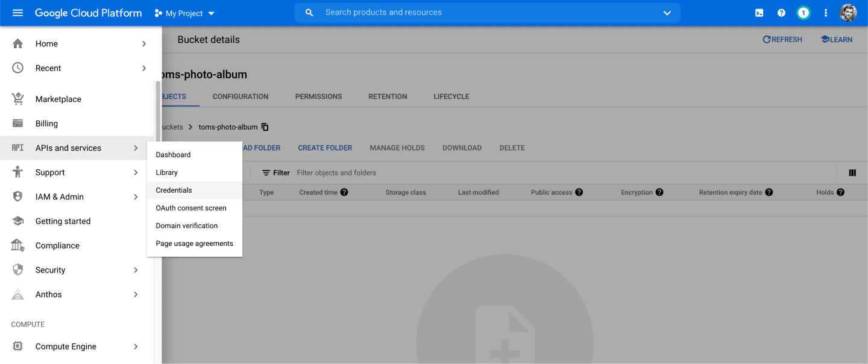Switch to the PERMISSIONS tab

coord(318,96)
